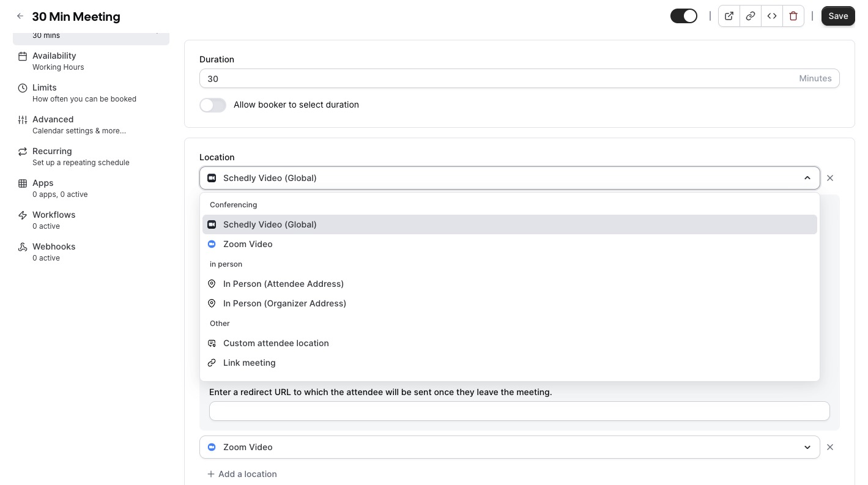Viewport: 868px width, 485px height.
Task: Open the second Zoom Video location dropdown
Action: [x=510, y=447]
